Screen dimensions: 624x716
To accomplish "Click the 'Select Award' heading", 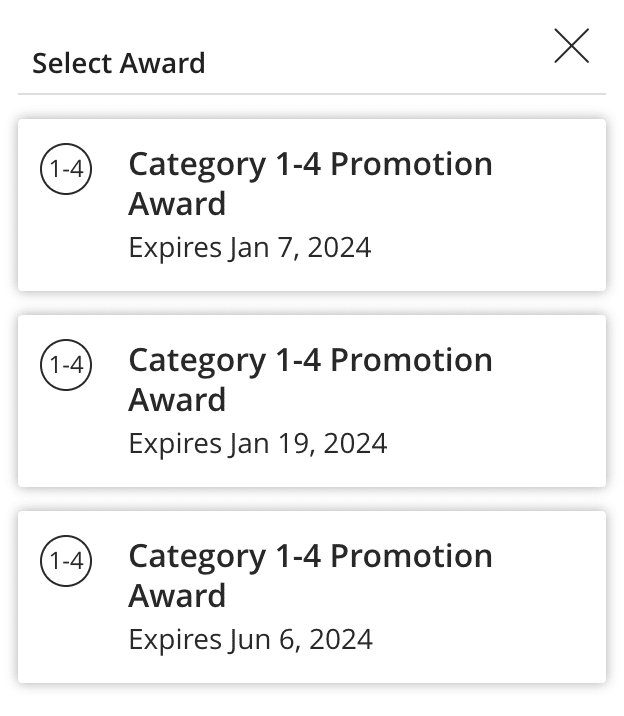I will coord(118,63).
